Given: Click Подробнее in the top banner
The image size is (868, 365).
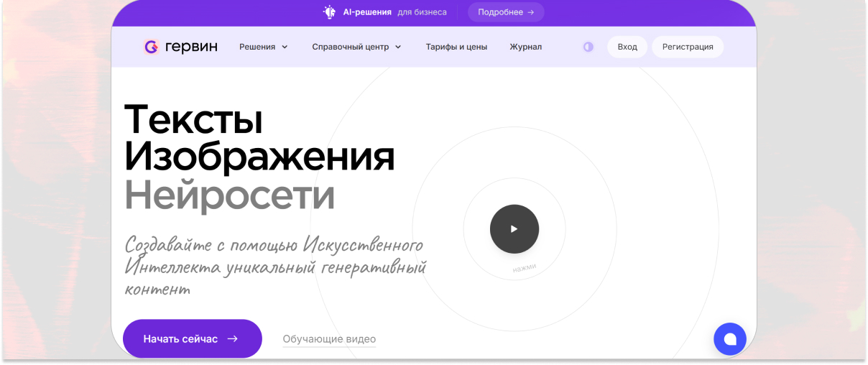Looking at the screenshot, I should [x=506, y=12].
